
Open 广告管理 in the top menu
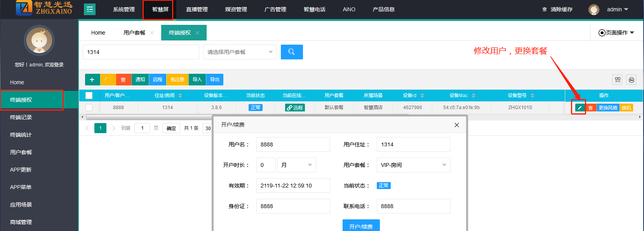[x=275, y=9]
